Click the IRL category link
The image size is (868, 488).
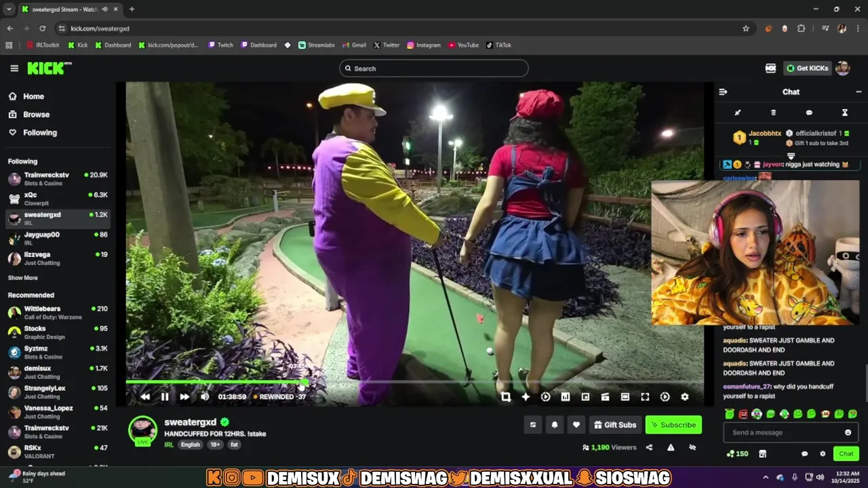(x=169, y=445)
